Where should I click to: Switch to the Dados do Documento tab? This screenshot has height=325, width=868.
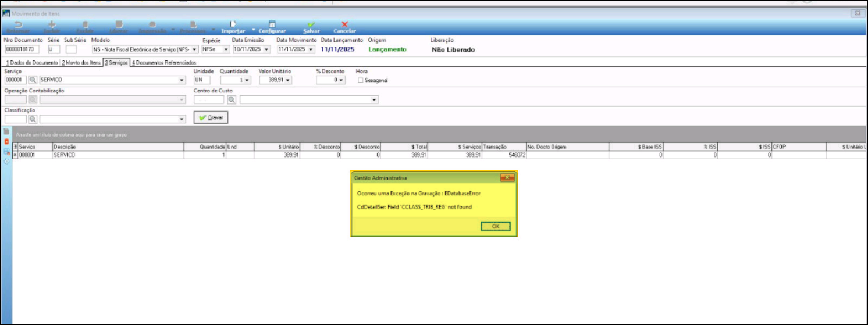[31, 62]
